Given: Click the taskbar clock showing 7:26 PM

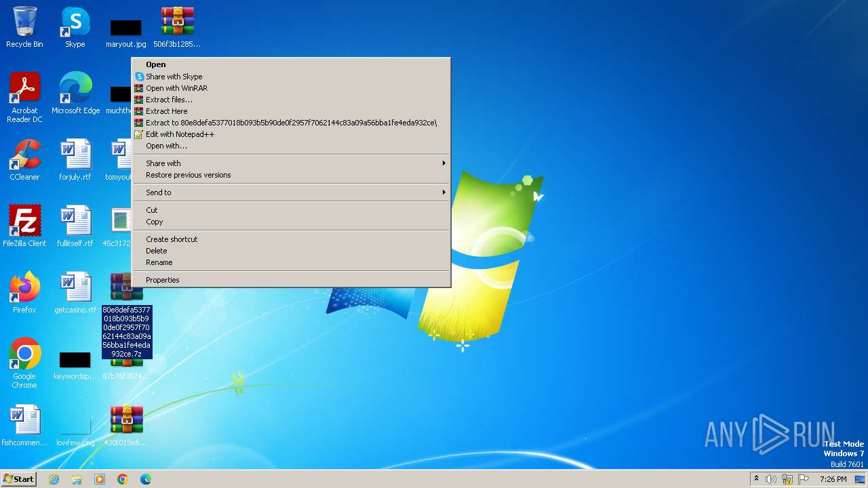Looking at the screenshot, I should pos(833,479).
